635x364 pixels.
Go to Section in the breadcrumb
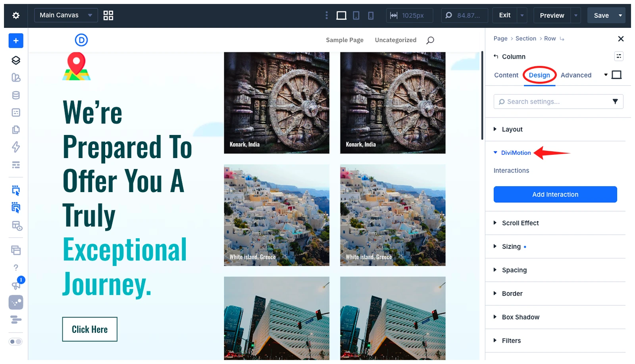pyautogui.click(x=526, y=39)
